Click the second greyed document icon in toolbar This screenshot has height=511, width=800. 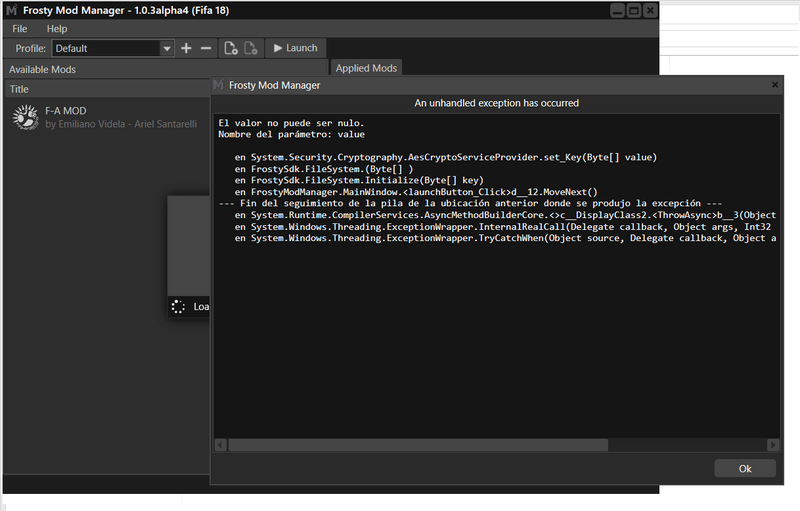click(x=251, y=48)
